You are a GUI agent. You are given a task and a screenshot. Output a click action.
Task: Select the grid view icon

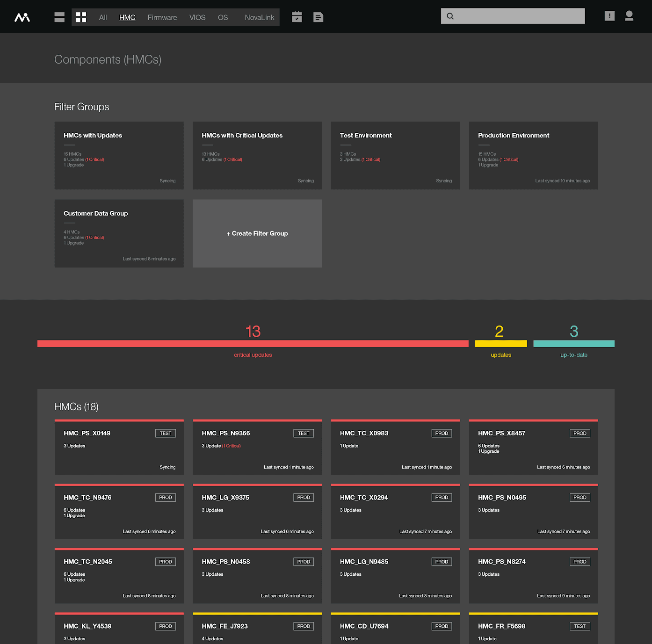(81, 17)
